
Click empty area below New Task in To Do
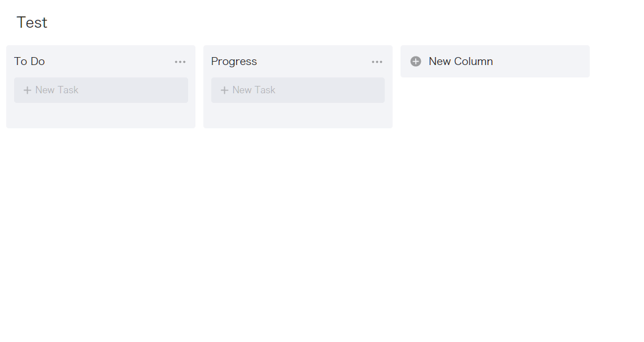(x=101, y=115)
